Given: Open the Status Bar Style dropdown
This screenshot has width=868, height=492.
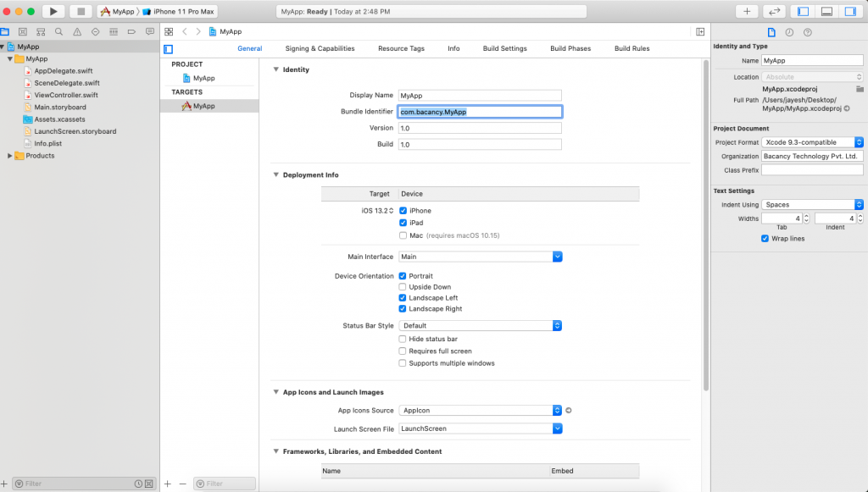Looking at the screenshot, I should [556, 325].
